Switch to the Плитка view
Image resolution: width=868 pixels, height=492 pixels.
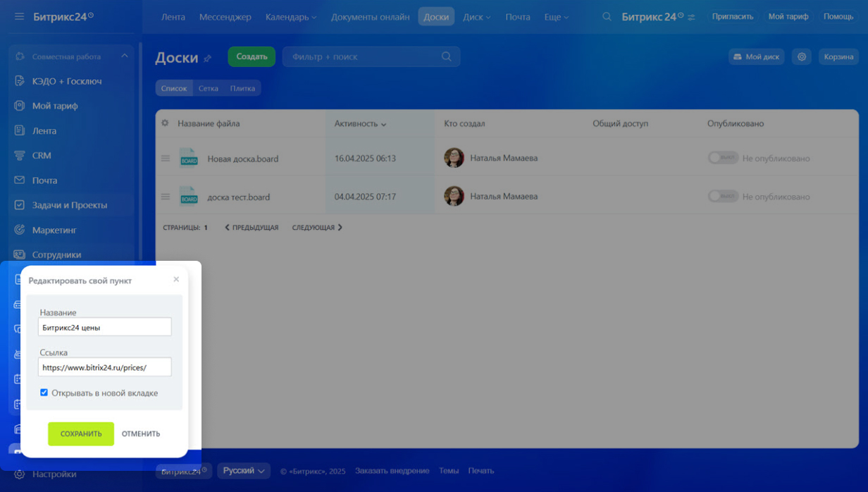242,88
